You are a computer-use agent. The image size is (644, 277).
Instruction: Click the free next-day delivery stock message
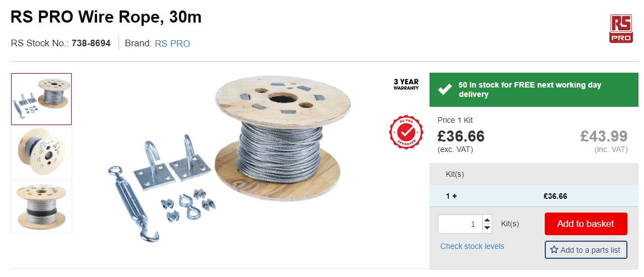(x=529, y=90)
